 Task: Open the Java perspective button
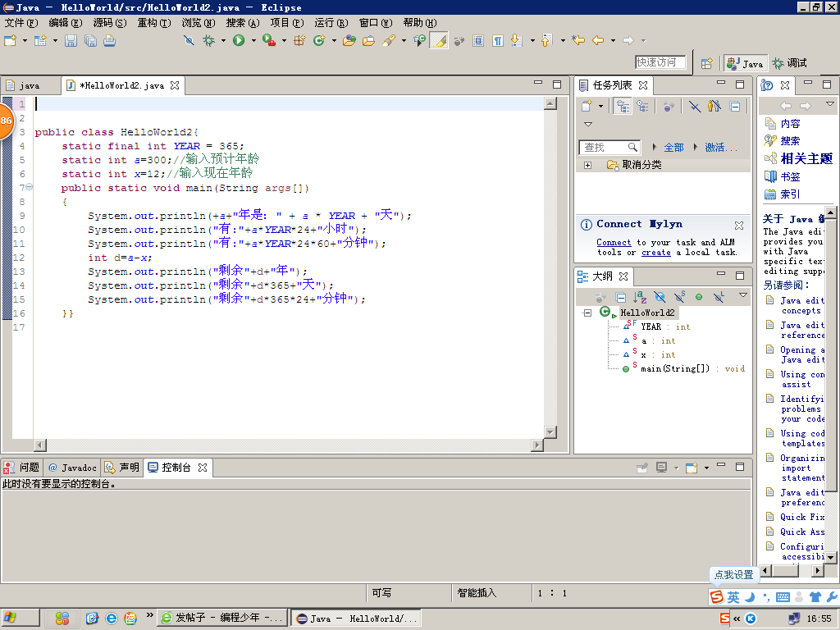click(745, 63)
